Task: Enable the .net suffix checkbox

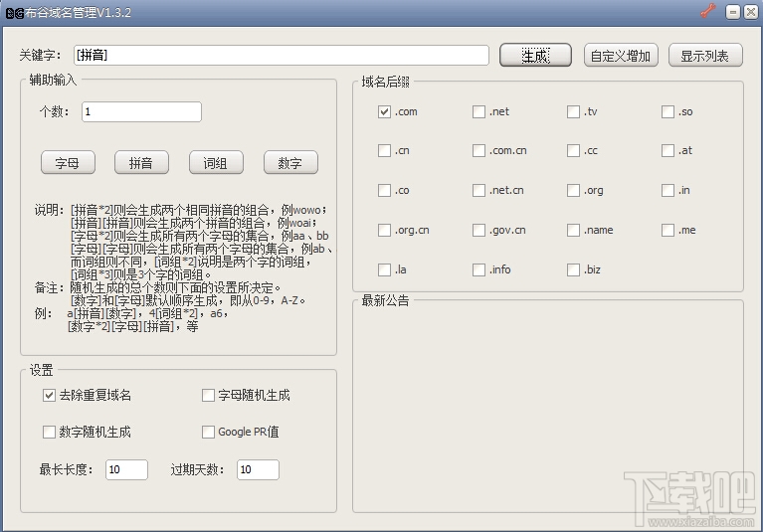Action: (478, 111)
